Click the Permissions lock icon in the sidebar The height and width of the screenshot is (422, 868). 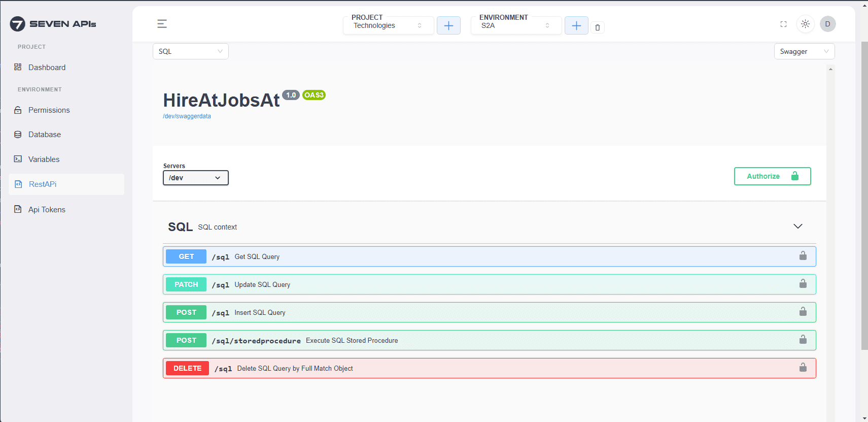pyautogui.click(x=18, y=110)
